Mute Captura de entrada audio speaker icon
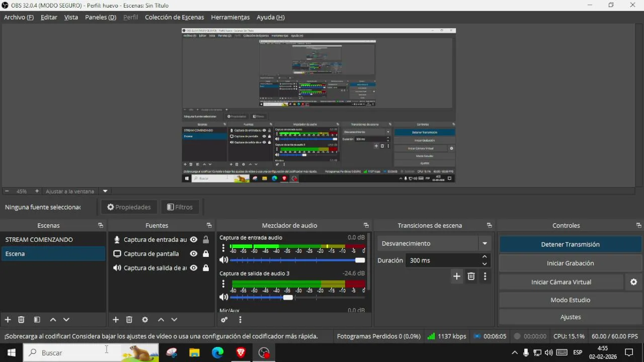644x362 pixels. 224,260
